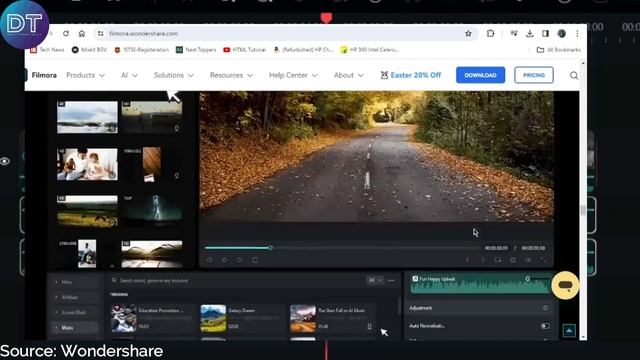
Task: Select the family photo media thumbnail
Action: 87,164
